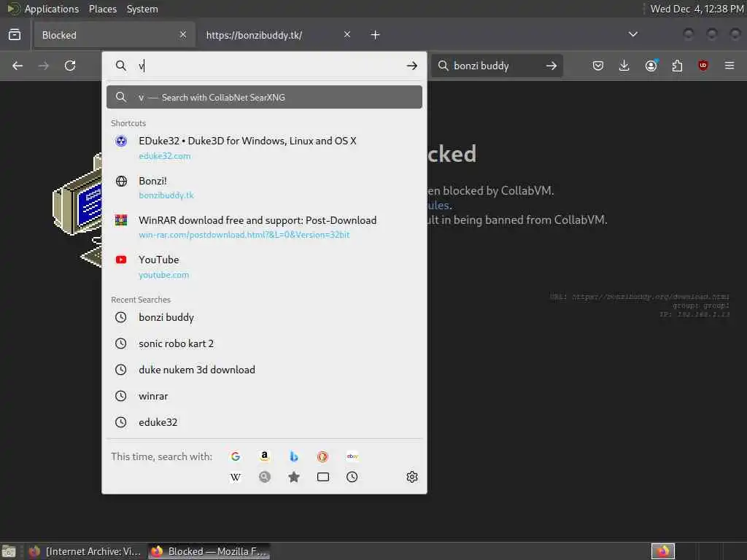This screenshot has height=560, width=747.
Task: Open the System menu
Action: click(142, 9)
